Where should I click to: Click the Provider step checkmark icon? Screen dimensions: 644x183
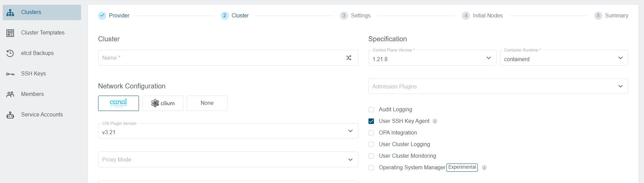click(x=102, y=15)
